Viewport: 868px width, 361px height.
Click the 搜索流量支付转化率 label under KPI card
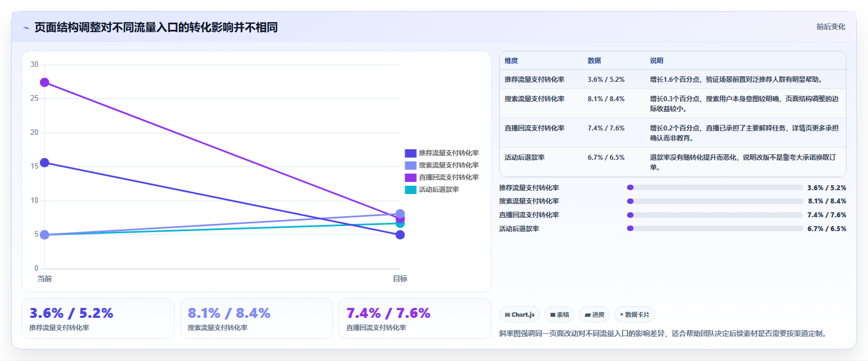(217, 328)
